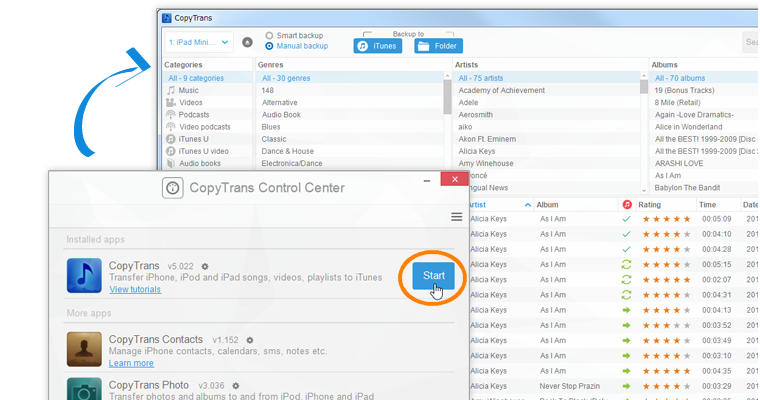Select Podcasts category
760x400 pixels.
pos(193,114)
